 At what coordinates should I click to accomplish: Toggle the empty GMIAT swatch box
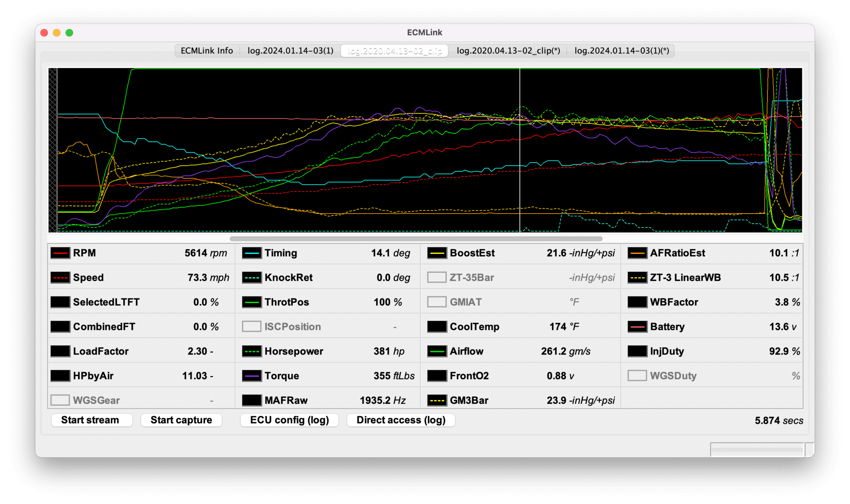[x=437, y=302]
